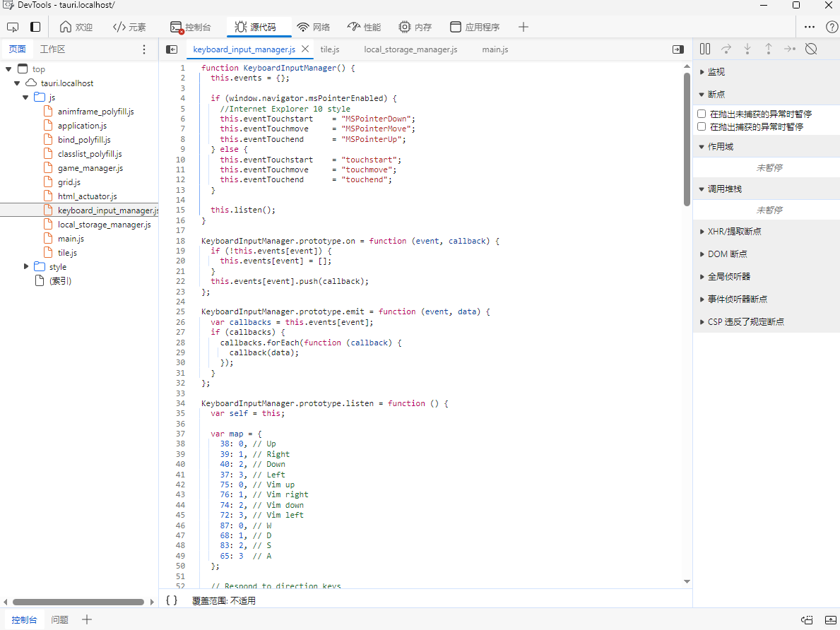Click the inspect element picker icon

pyautogui.click(x=12, y=27)
